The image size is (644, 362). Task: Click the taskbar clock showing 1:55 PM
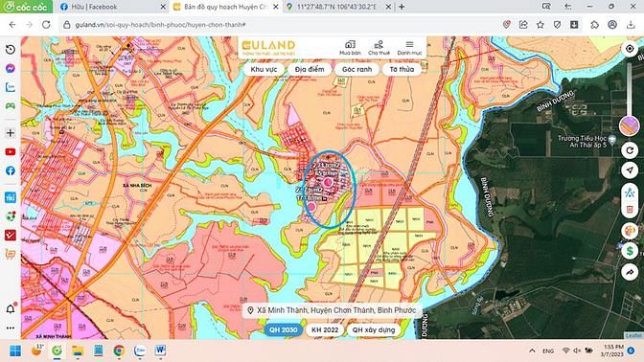(x=611, y=351)
